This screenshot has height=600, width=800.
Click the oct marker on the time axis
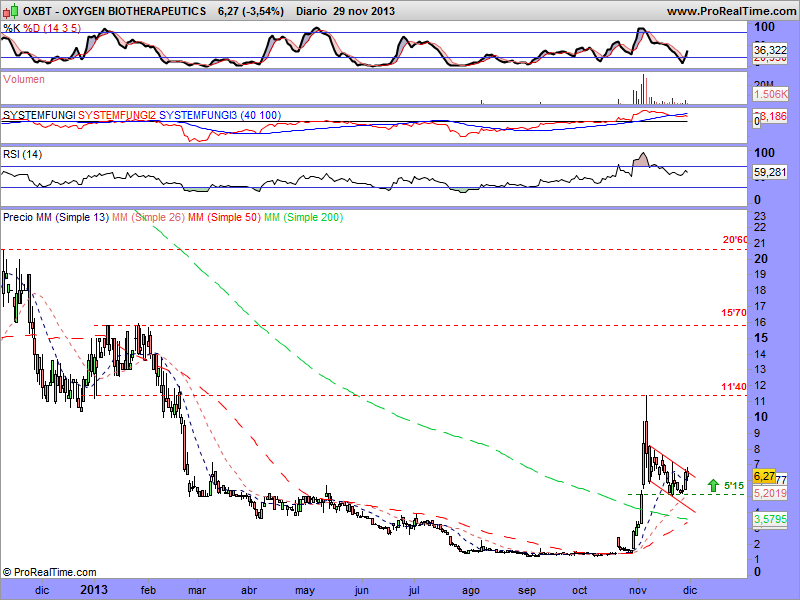tap(580, 590)
